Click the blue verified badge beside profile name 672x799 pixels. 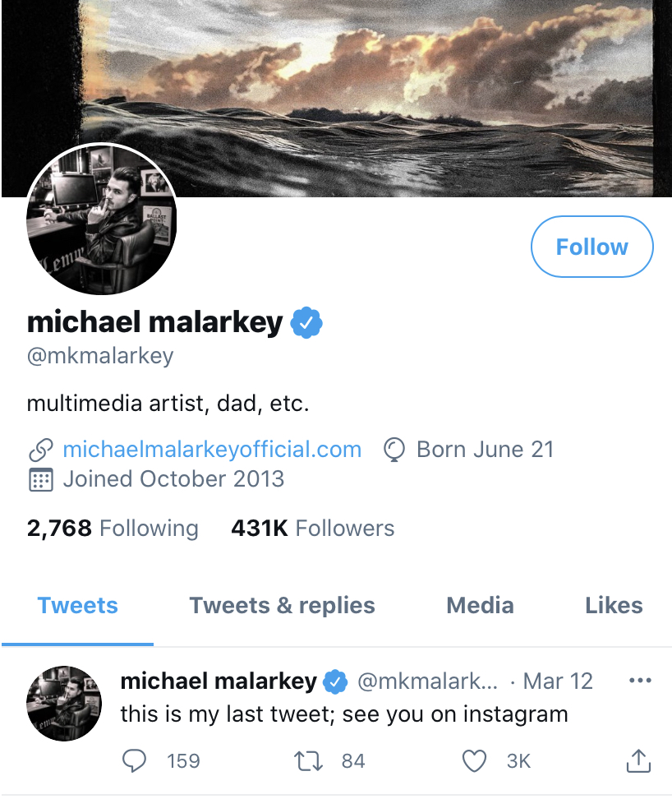tap(306, 323)
